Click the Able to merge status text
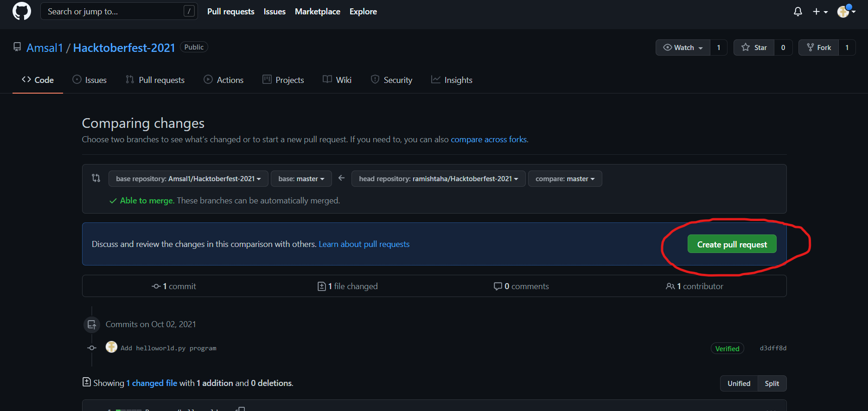The image size is (868, 411). [x=147, y=201]
